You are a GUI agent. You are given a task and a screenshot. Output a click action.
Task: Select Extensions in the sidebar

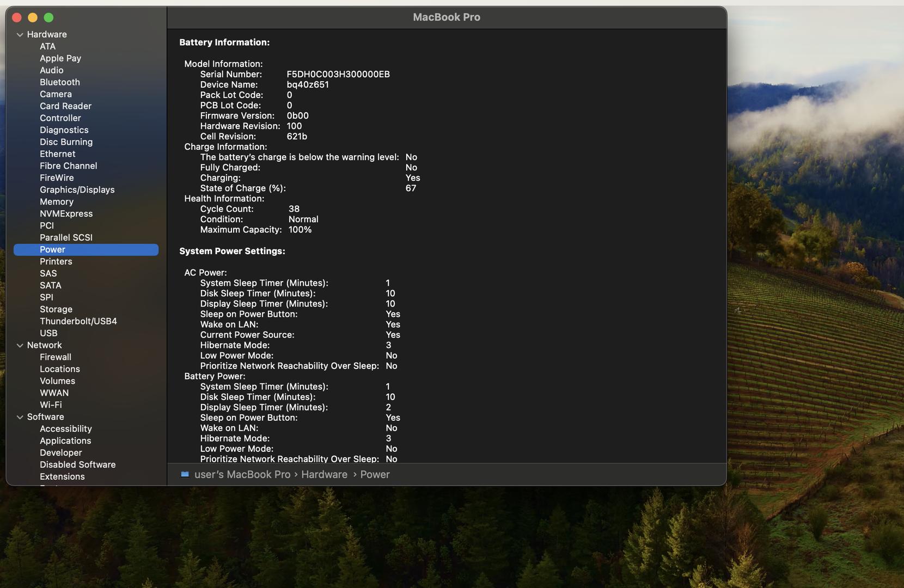[63, 477]
